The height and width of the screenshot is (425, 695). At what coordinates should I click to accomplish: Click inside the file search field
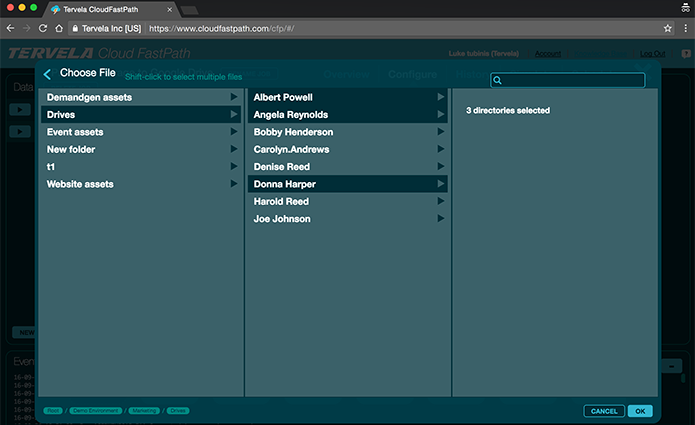click(x=570, y=80)
